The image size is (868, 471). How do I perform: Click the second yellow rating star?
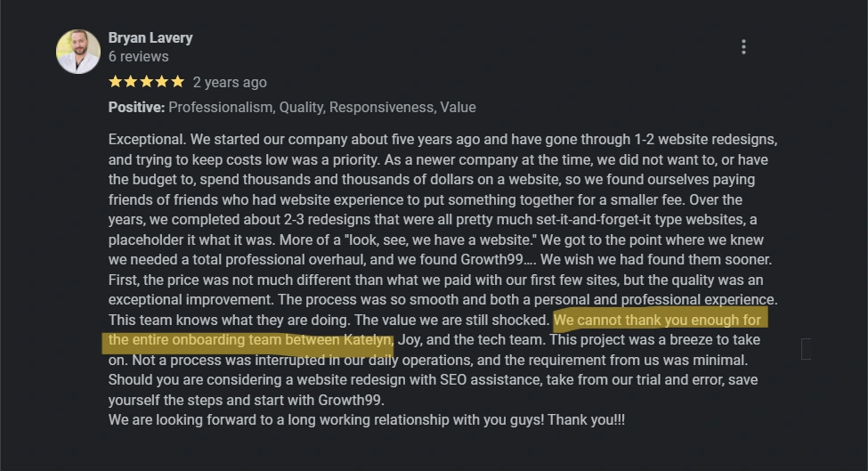click(x=131, y=82)
